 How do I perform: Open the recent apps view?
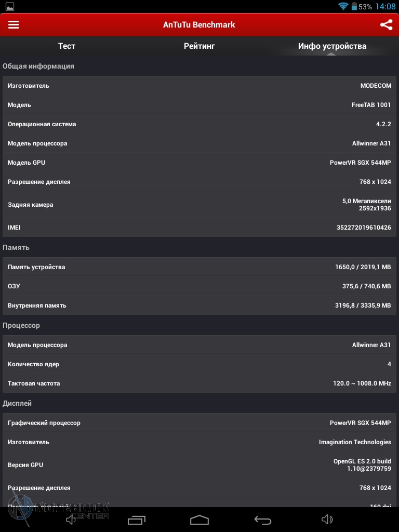click(137, 520)
